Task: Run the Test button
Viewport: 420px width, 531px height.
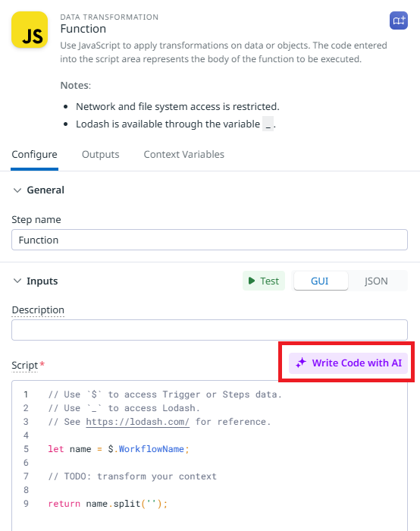Action: click(x=264, y=281)
